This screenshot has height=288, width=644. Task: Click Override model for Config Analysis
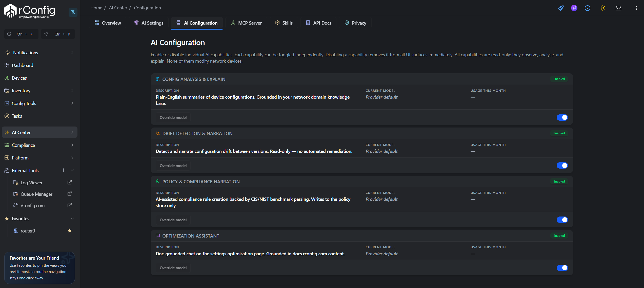tap(173, 117)
